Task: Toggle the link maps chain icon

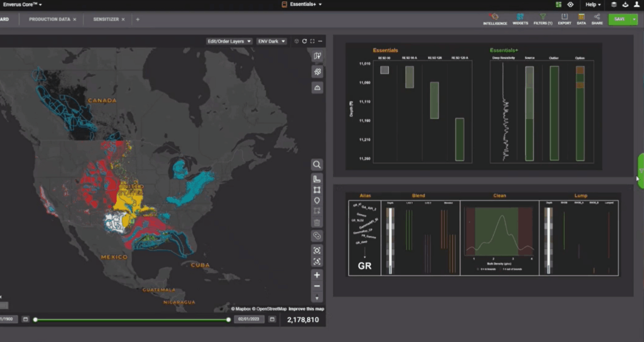Action: point(317,236)
